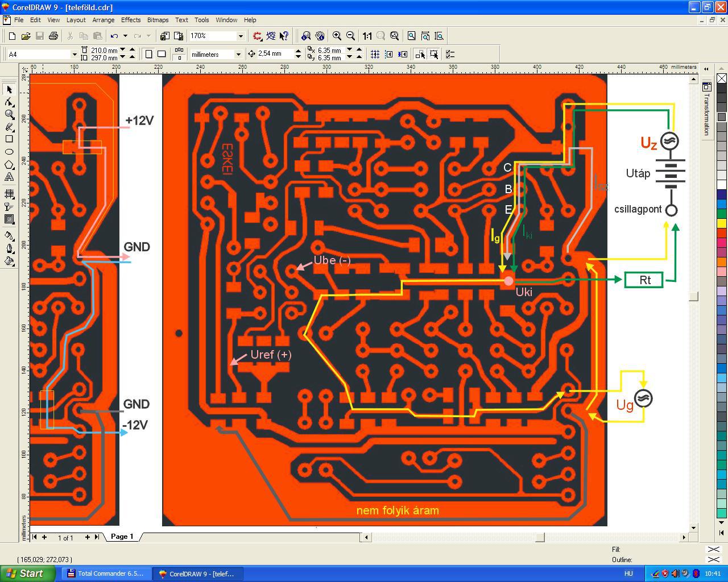The width and height of the screenshot is (728, 582).
Task: Open the undo history dropdown arrow
Action: [x=125, y=36]
